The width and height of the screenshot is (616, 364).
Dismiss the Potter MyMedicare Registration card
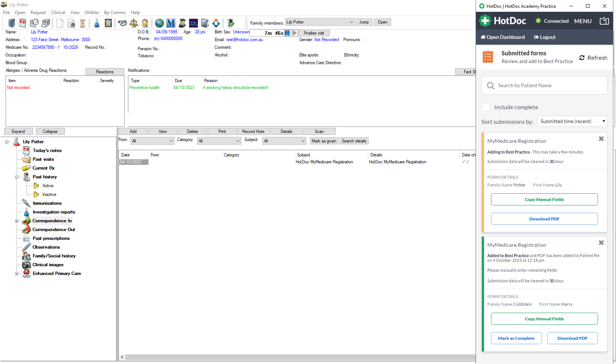pos(601,139)
